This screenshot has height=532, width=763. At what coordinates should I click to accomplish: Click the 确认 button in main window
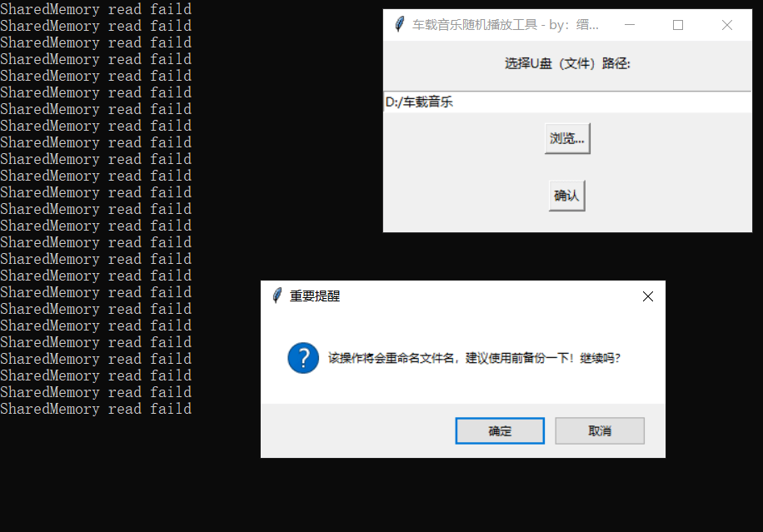(567, 196)
